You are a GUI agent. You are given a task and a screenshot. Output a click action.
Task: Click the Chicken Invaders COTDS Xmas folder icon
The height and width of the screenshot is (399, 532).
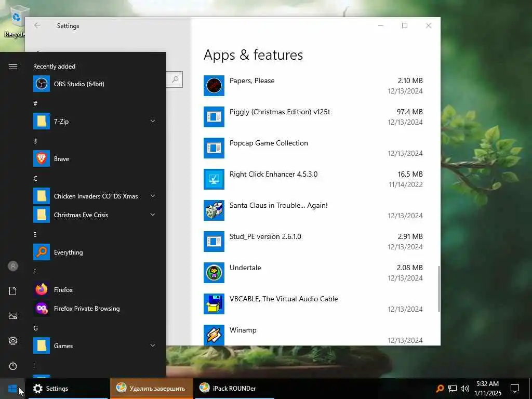[42, 196]
